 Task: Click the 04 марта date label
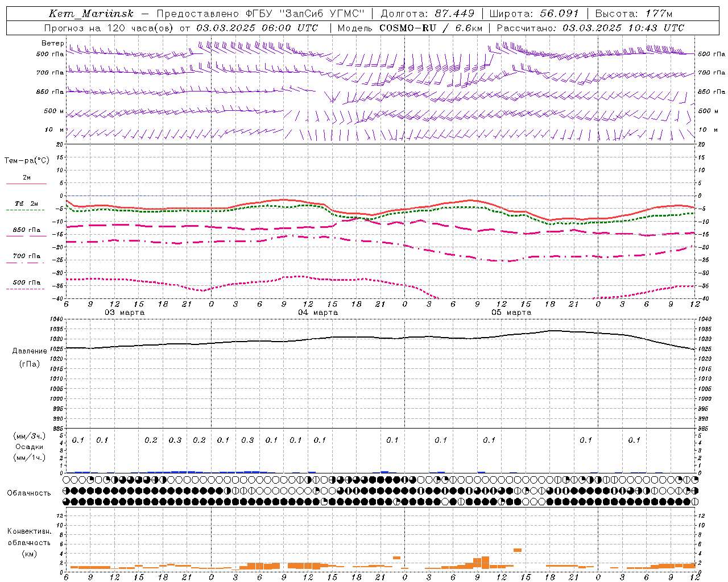tap(318, 313)
